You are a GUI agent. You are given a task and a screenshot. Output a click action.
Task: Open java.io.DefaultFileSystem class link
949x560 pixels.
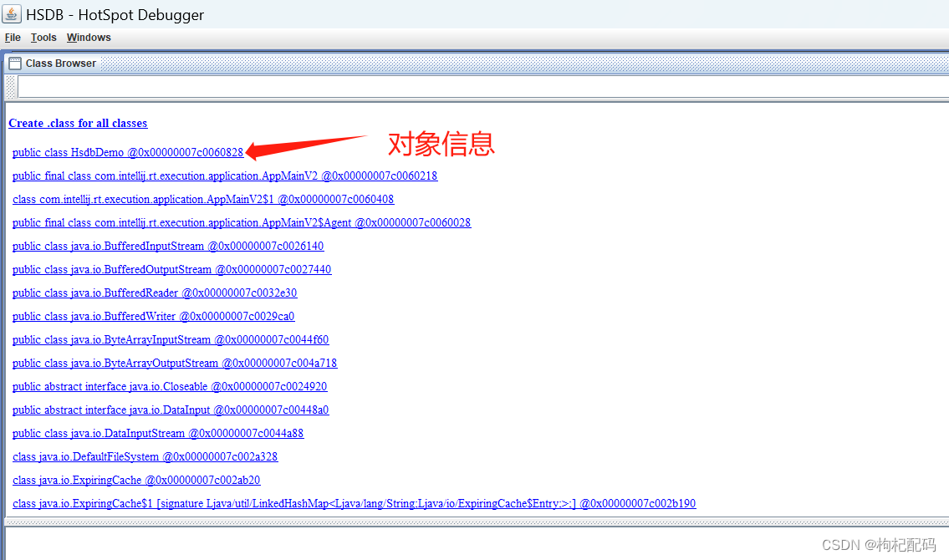[145, 456]
